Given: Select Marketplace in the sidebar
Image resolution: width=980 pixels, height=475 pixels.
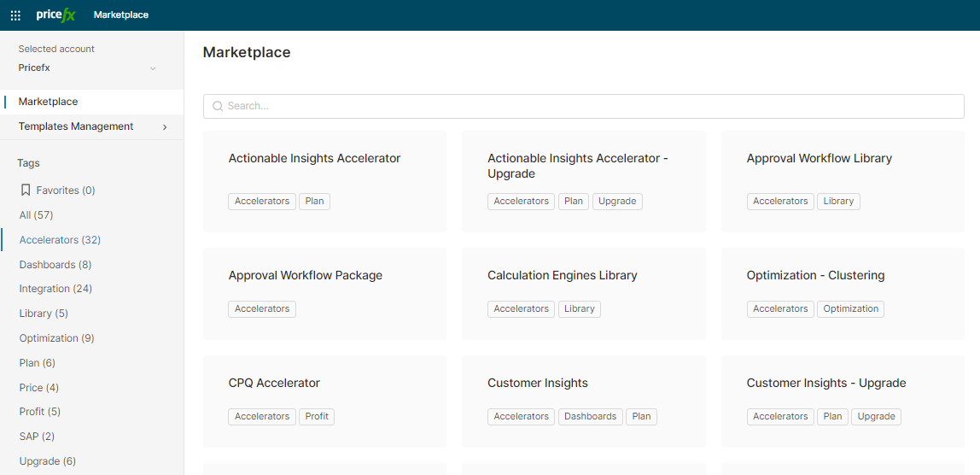Looking at the screenshot, I should click(92, 102).
